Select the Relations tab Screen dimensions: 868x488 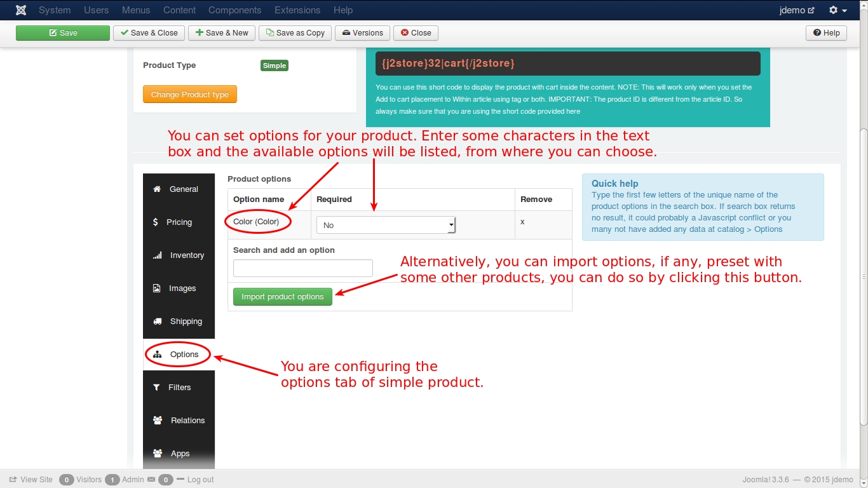tap(179, 421)
